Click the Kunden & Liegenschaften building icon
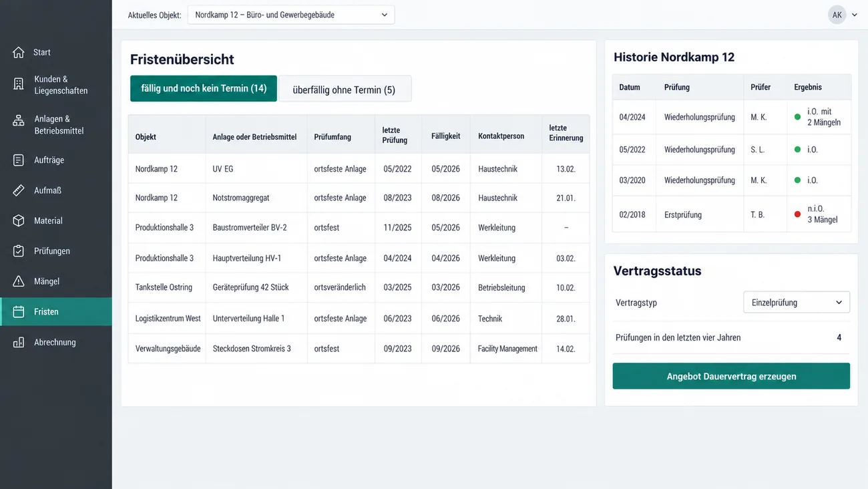 tap(19, 84)
